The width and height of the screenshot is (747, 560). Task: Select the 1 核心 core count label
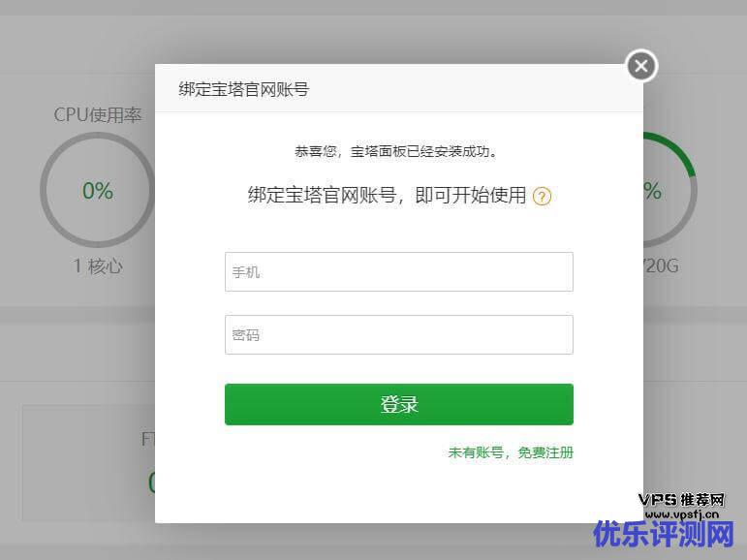click(x=98, y=265)
